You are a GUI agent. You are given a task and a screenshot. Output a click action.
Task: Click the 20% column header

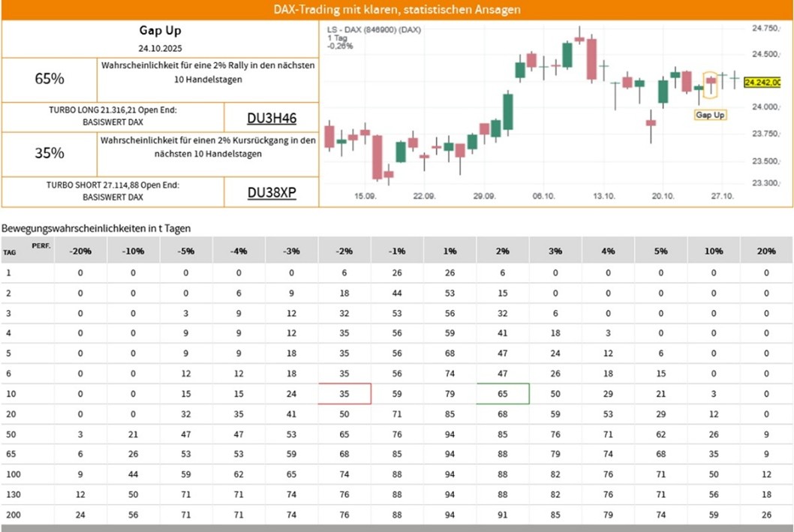tap(765, 251)
